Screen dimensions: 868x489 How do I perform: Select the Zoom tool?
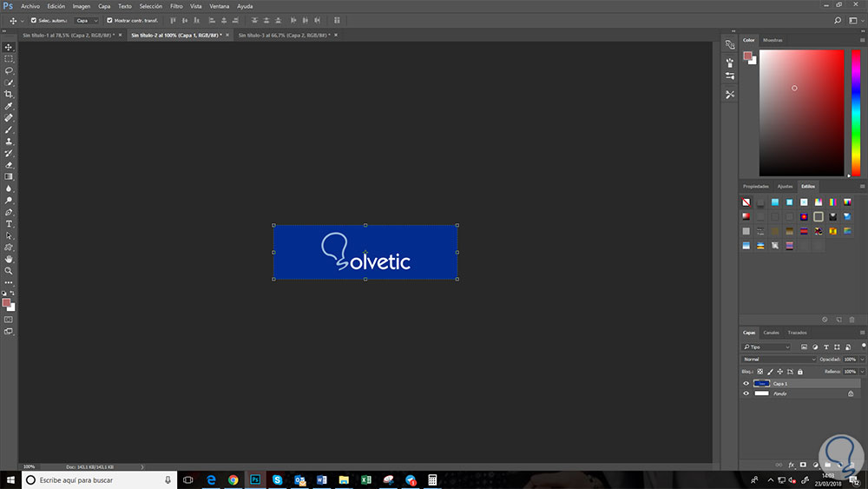[x=9, y=271]
